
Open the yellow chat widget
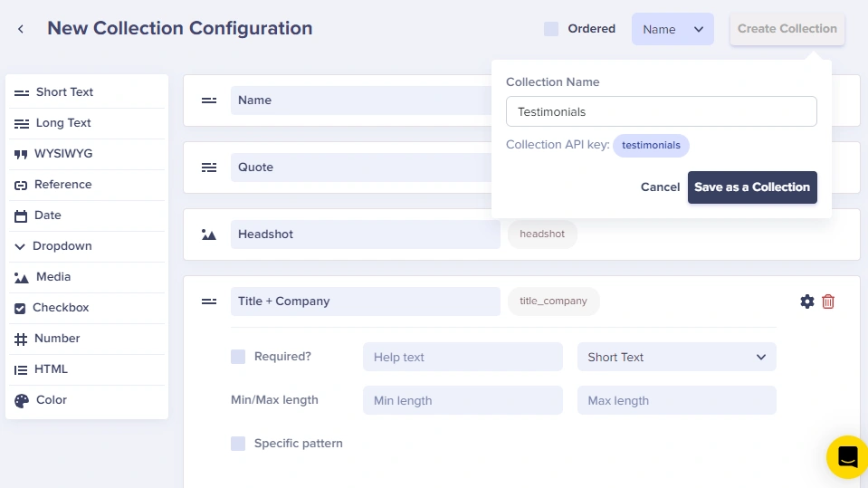pyautogui.click(x=846, y=456)
